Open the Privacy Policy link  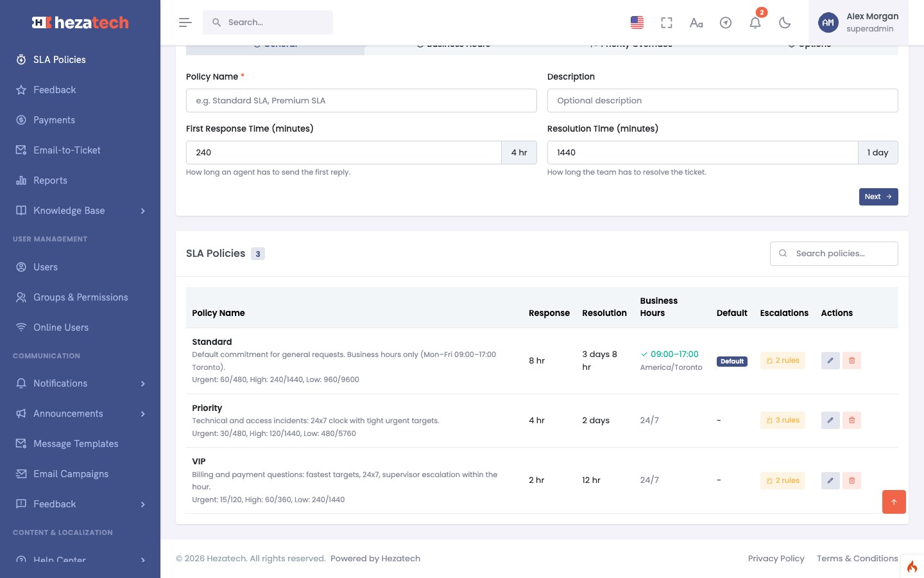[x=776, y=558]
